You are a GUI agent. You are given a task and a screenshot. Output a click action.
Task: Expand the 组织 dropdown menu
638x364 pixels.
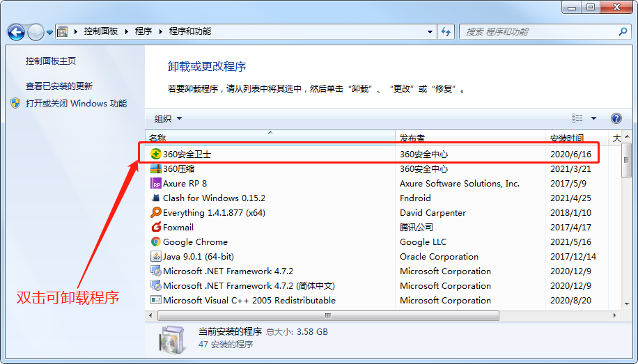(x=168, y=119)
